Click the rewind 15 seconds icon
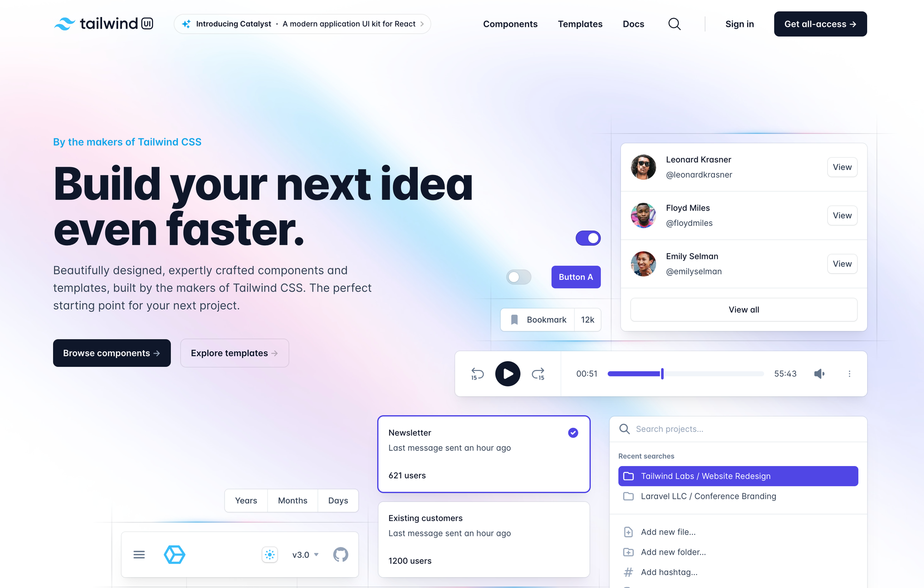The image size is (924, 588). (478, 374)
